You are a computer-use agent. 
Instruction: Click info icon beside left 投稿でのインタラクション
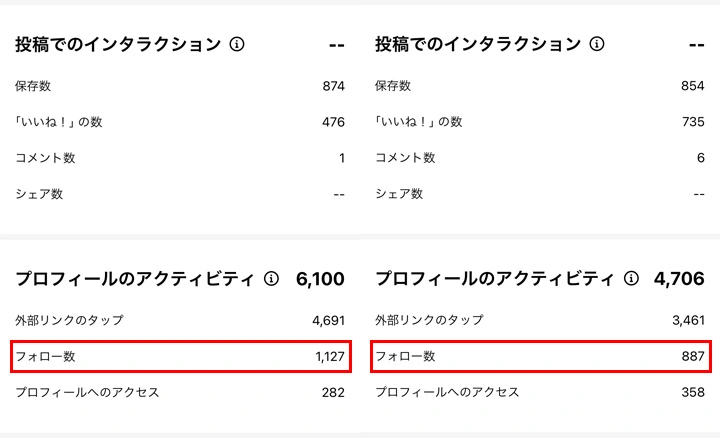coord(237,45)
